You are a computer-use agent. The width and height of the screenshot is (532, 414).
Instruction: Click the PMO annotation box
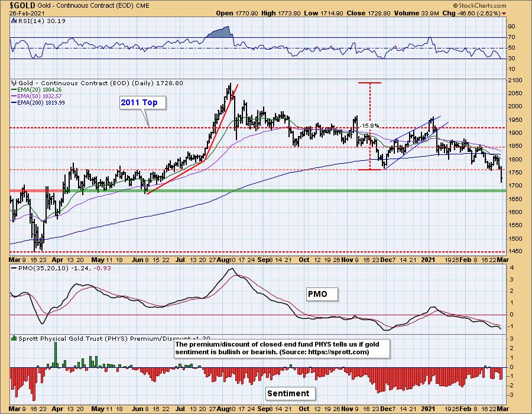[322, 294]
